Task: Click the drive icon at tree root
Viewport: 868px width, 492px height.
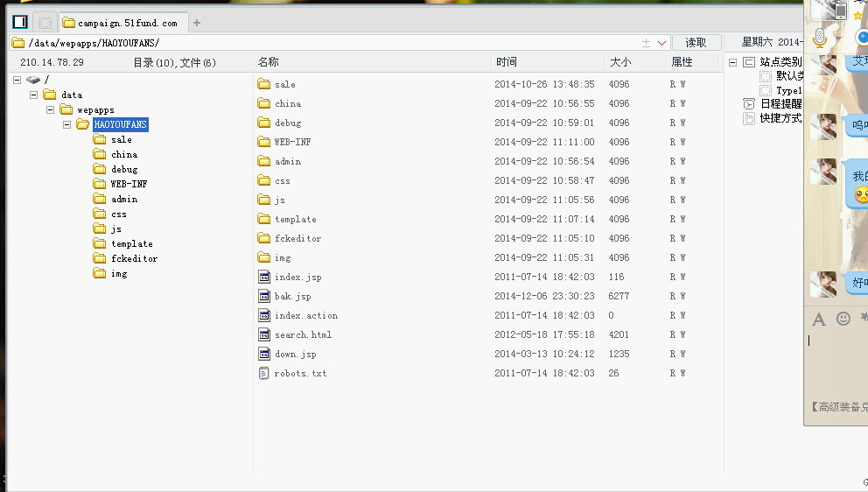Action: tap(33, 80)
